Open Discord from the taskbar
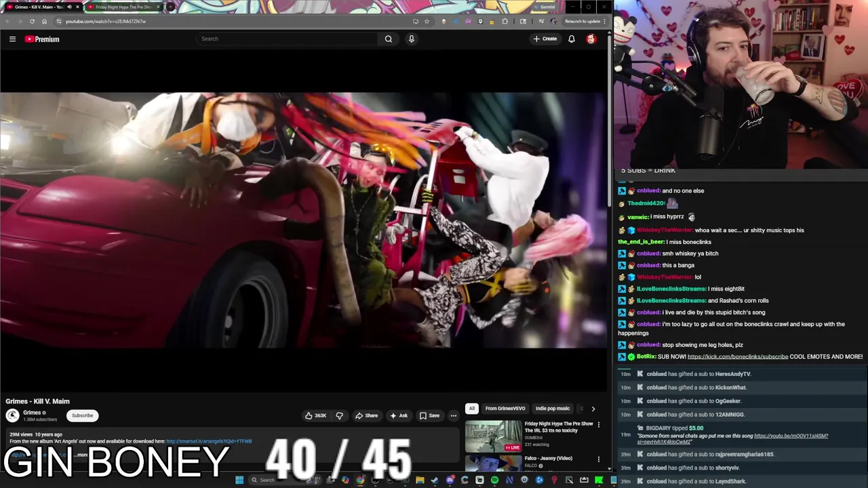Image resolution: width=868 pixels, height=488 pixels. click(450, 480)
